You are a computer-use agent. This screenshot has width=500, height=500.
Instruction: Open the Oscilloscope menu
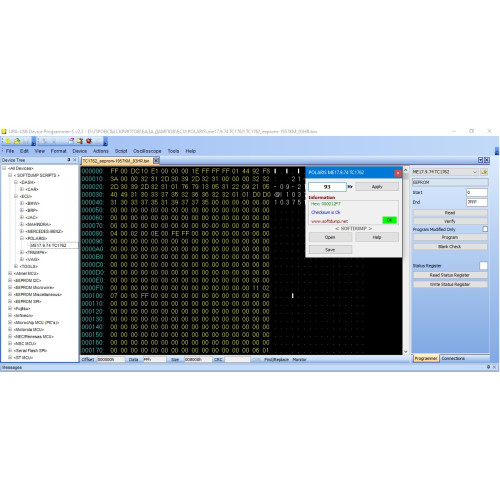point(147,151)
